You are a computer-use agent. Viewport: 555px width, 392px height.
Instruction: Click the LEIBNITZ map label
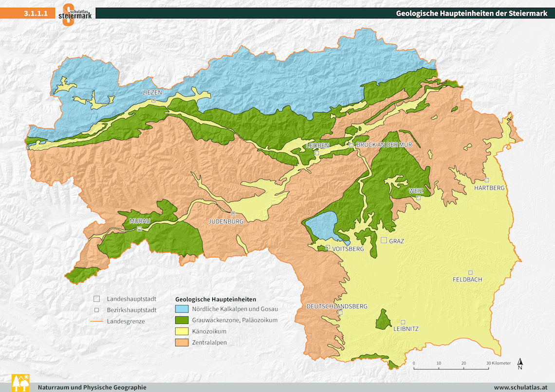click(x=406, y=329)
